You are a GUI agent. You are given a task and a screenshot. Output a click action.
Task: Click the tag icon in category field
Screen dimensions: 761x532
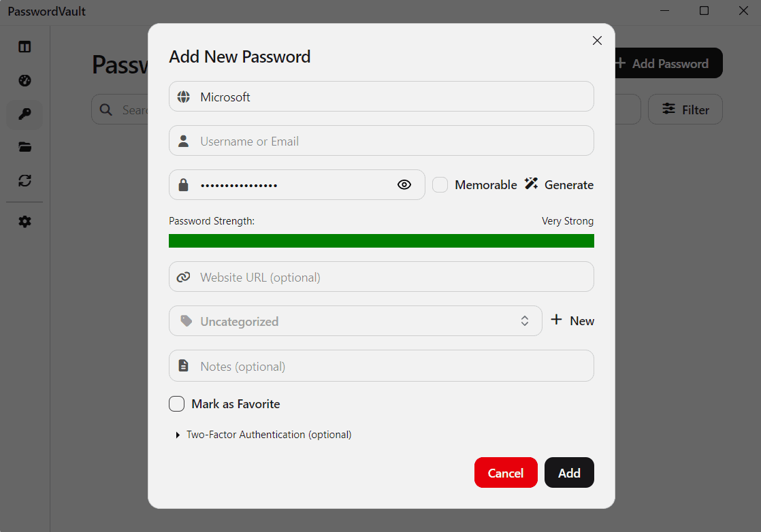click(187, 320)
